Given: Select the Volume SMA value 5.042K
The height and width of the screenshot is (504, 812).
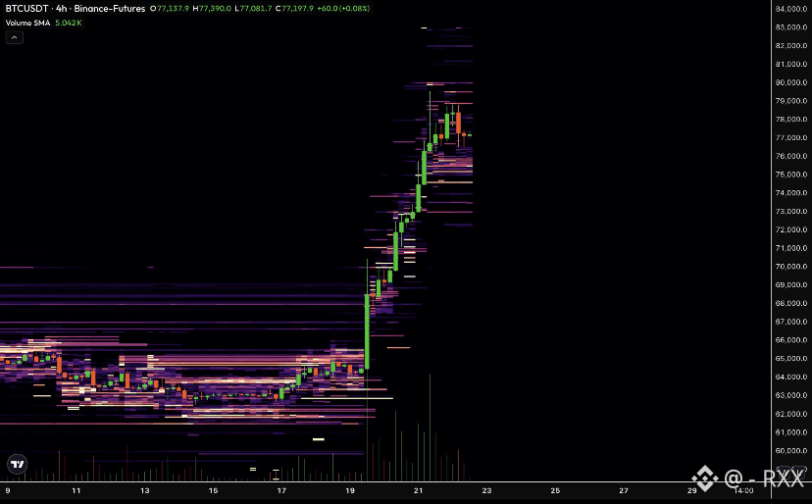Looking at the screenshot, I should pyautogui.click(x=69, y=23).
